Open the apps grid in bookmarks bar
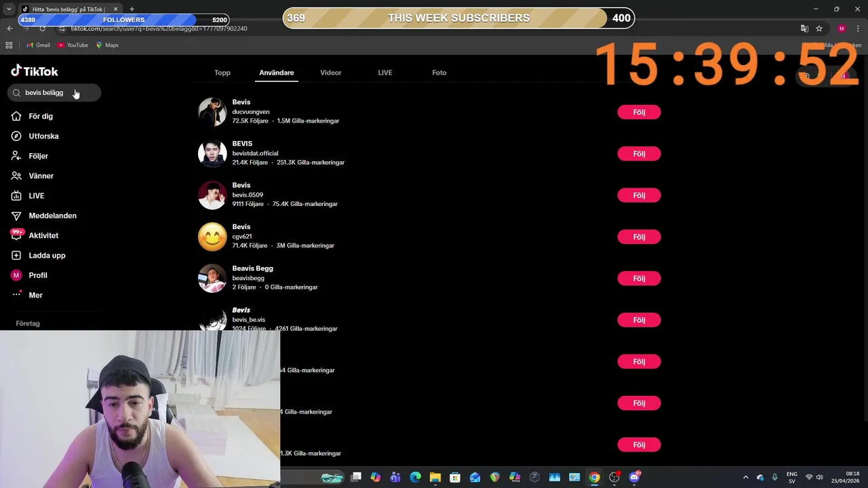Screen dimensions: 868x488 pos(9,45)
